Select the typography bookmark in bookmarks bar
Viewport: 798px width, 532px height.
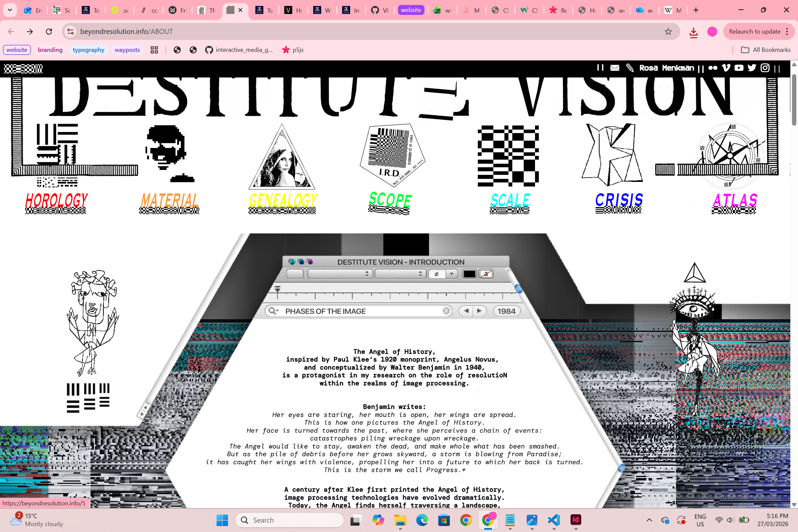[x=88, y=50]
